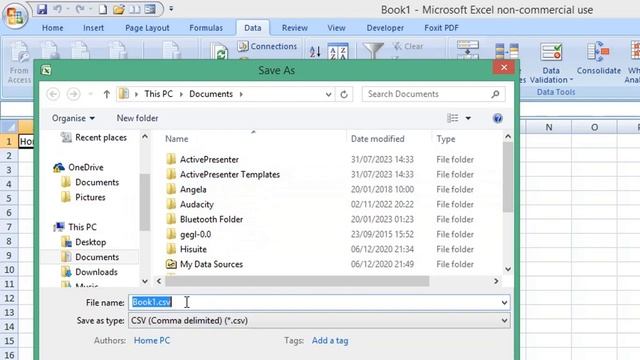Click Add a tag link
This screenshot has height=360, width=640.
(330, 340)
